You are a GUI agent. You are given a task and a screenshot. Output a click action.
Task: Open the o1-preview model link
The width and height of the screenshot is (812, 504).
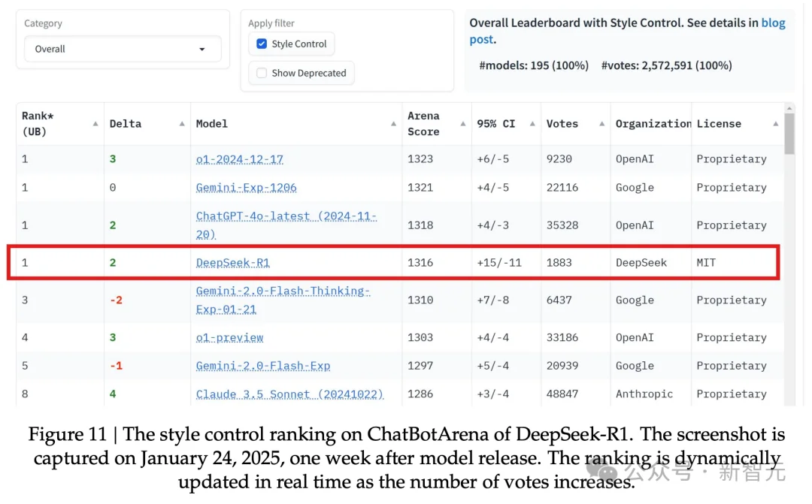(x=229, y=338)
